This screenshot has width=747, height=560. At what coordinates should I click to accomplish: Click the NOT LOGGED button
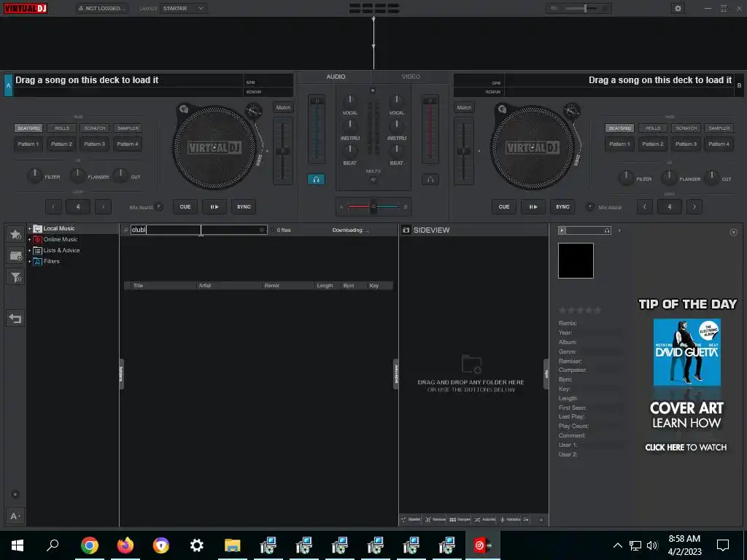(x=102, y=8)
